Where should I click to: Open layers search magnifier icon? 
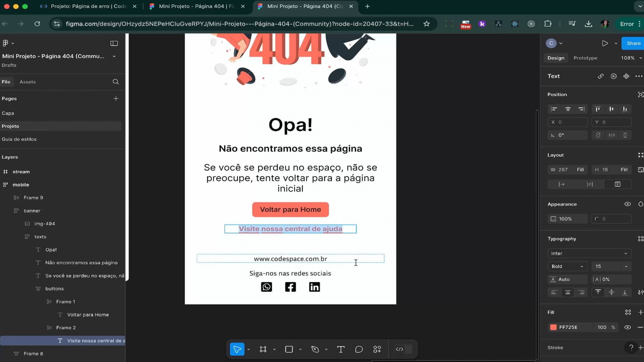[x=116, y=82]
